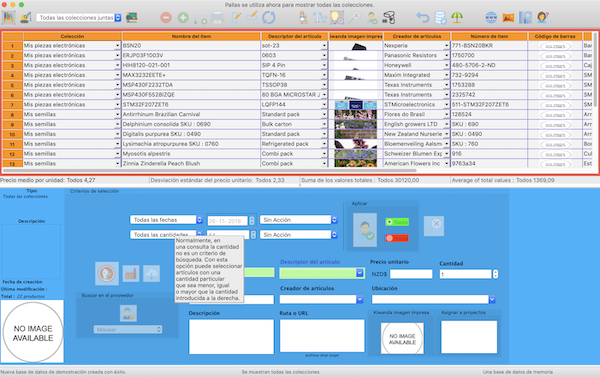
Task: Click the Nombre del ítem column header
Action: tap(191, 36)
